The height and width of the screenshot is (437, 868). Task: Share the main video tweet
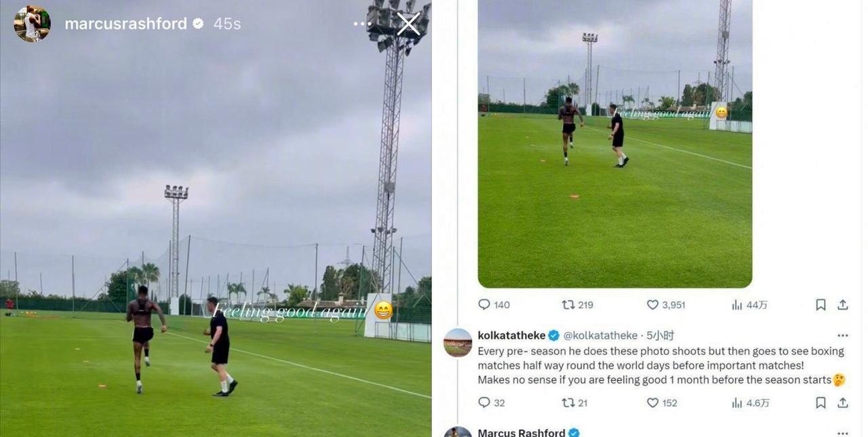tap(843, 305)
